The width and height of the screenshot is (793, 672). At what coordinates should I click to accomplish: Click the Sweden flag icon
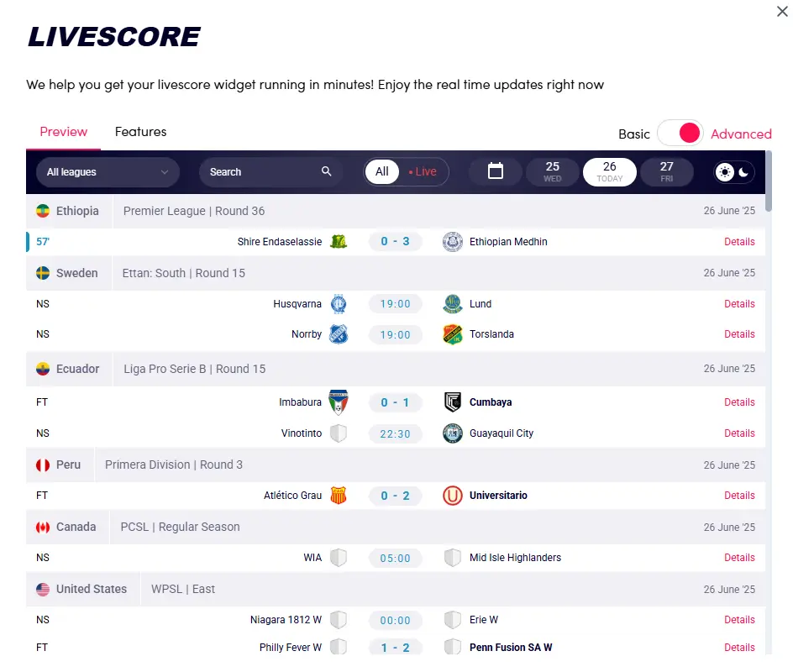coord(43,273)
